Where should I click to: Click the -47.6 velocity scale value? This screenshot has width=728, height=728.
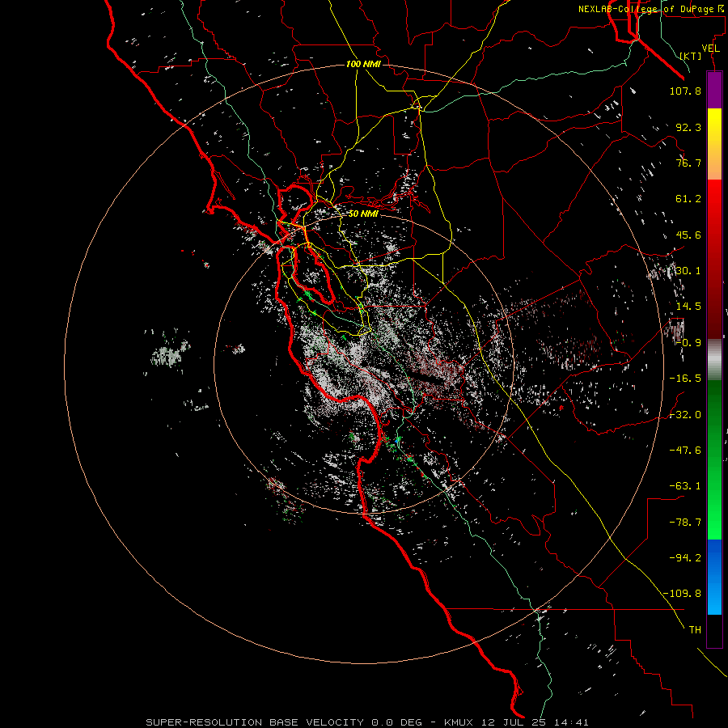tap(685, 451)
